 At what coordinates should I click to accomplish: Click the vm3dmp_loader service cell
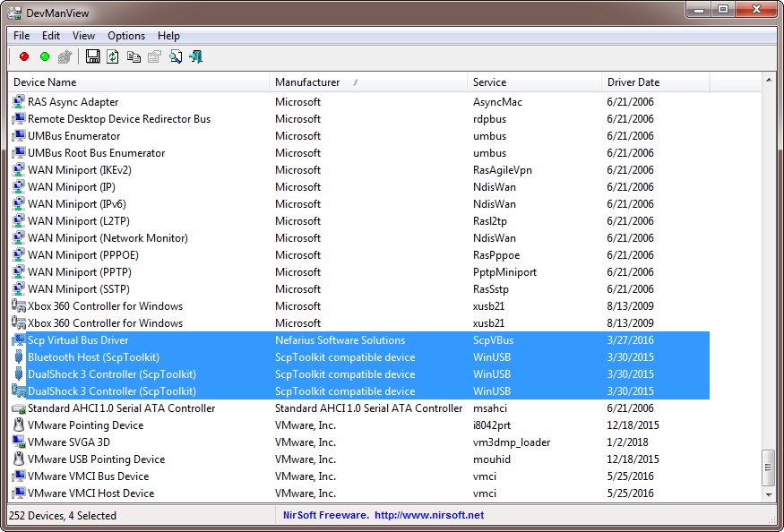(x=512, y=442)
